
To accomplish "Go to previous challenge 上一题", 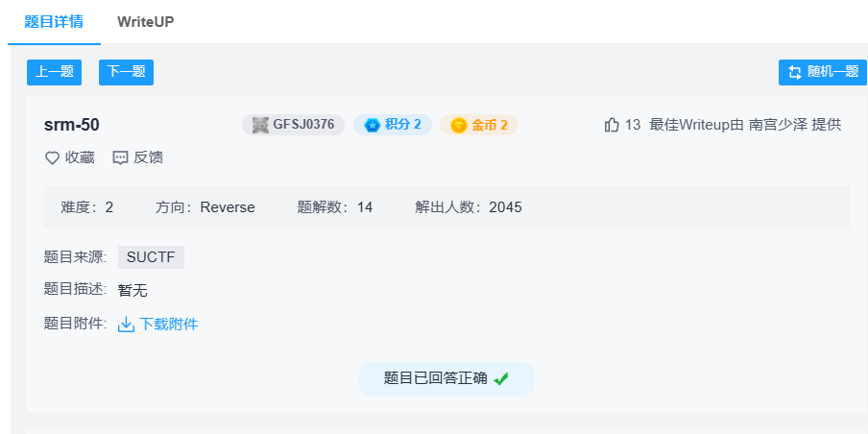I will coord(54,72).
